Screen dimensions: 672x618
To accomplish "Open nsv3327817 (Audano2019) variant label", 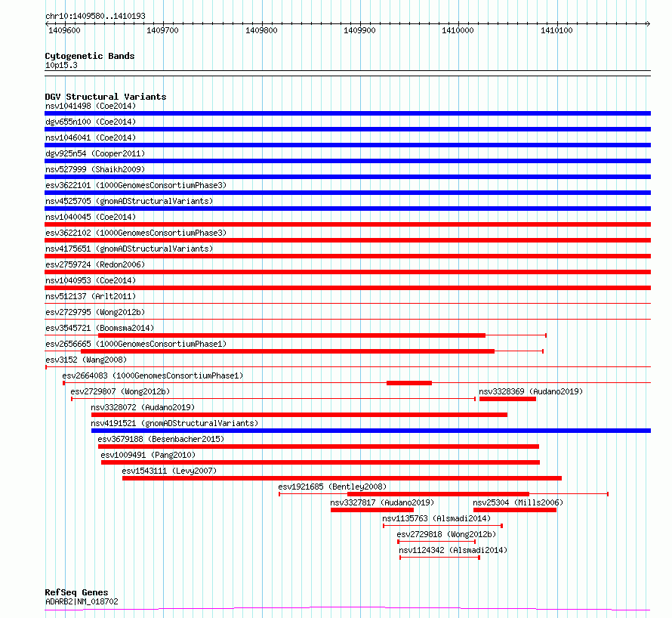I will tap(382, 502).
